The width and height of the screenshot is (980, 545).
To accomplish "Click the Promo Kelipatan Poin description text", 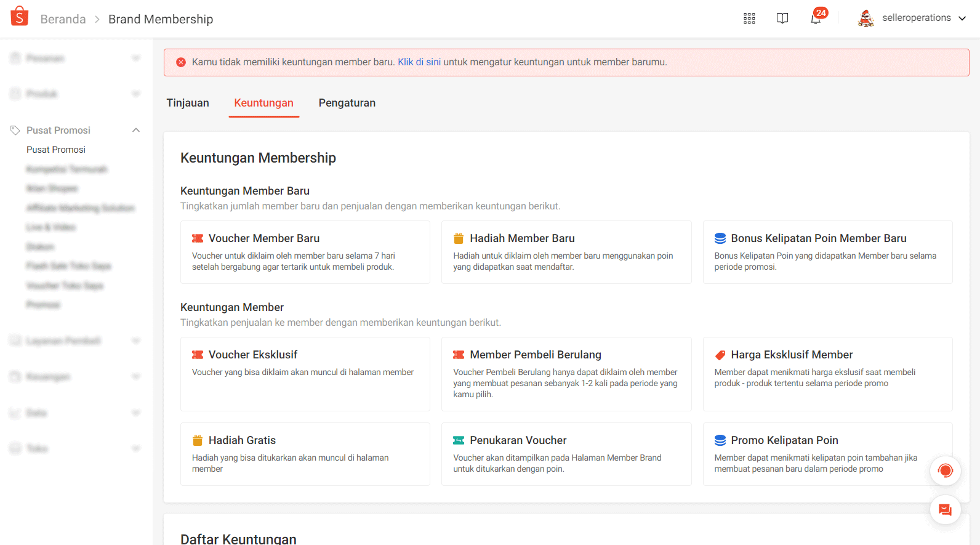I will [x=816, y=463].
